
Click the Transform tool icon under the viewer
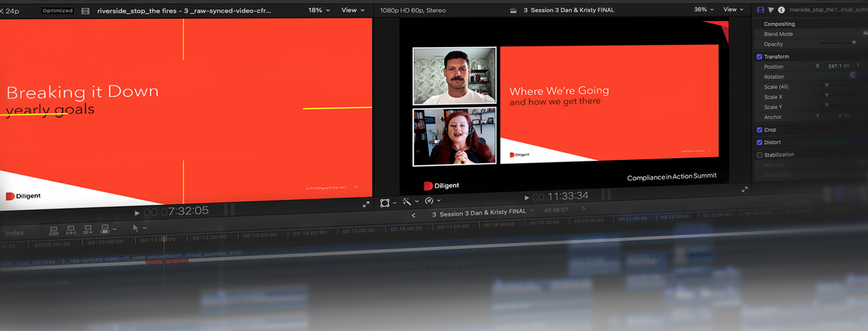[385, 203]
